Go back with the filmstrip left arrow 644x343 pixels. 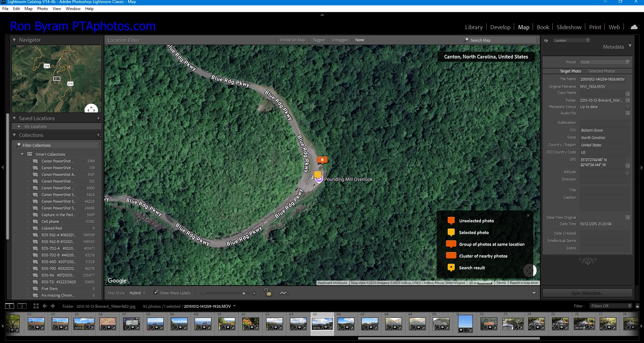(x=44, y=306)
